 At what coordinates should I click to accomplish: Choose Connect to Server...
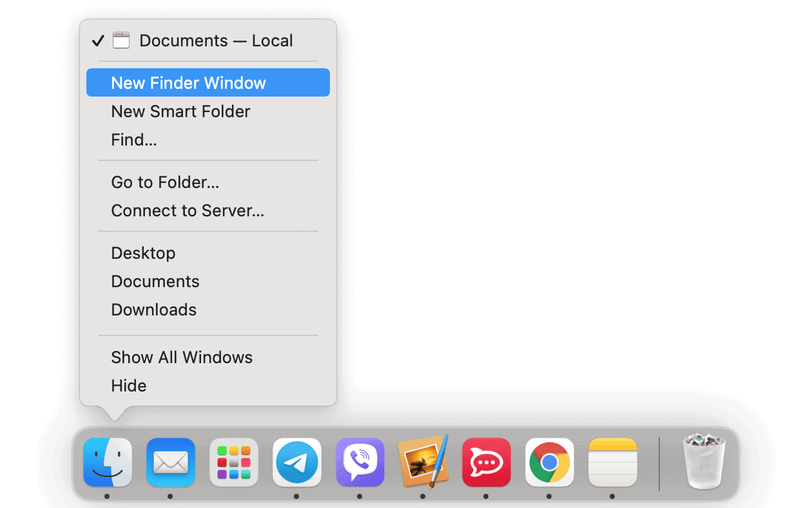pos(208,211)
